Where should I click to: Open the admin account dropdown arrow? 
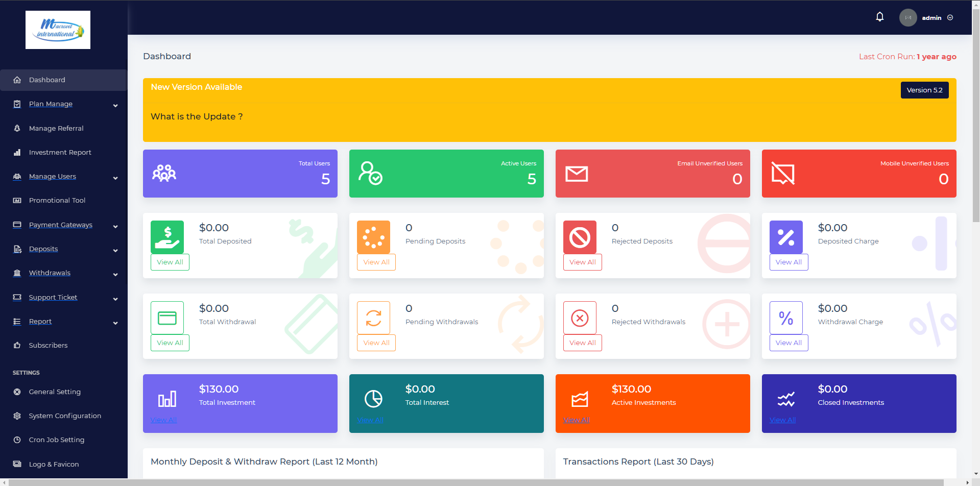950,17
